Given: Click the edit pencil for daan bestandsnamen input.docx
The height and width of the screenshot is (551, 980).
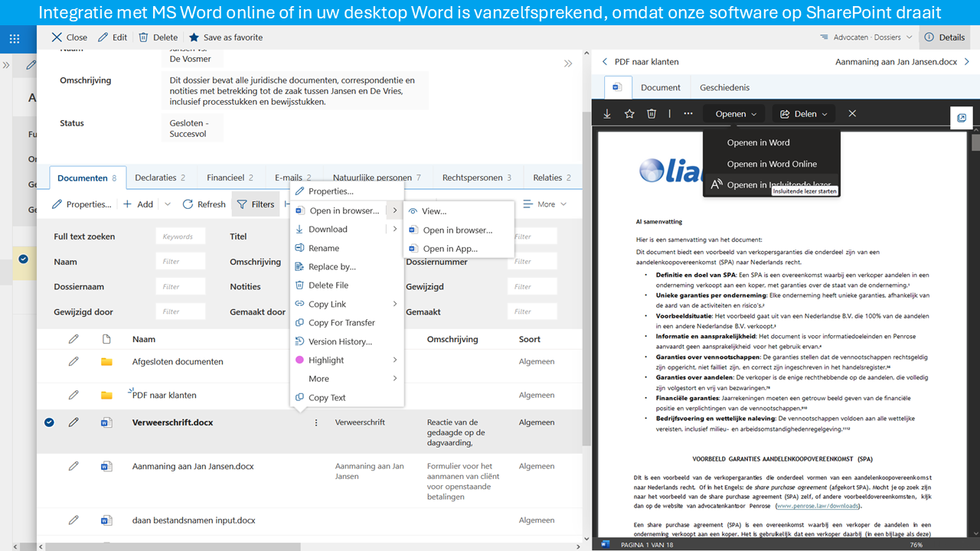Looking at the screenshot, I should [73, 520].
